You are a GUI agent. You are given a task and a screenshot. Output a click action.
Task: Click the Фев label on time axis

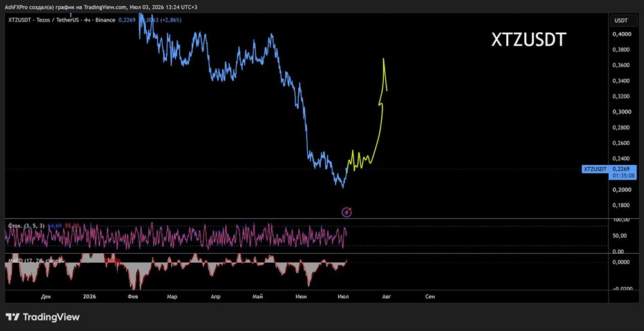(x=132, y=296)
